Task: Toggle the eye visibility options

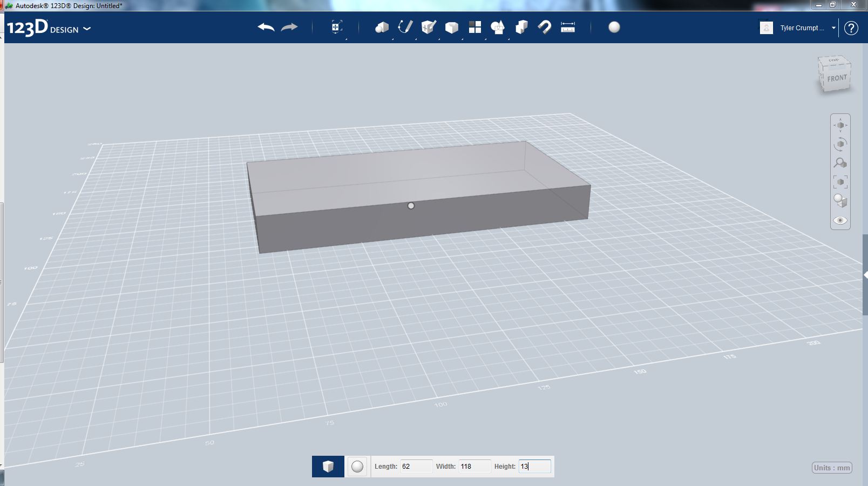Action: click(840, 220)
